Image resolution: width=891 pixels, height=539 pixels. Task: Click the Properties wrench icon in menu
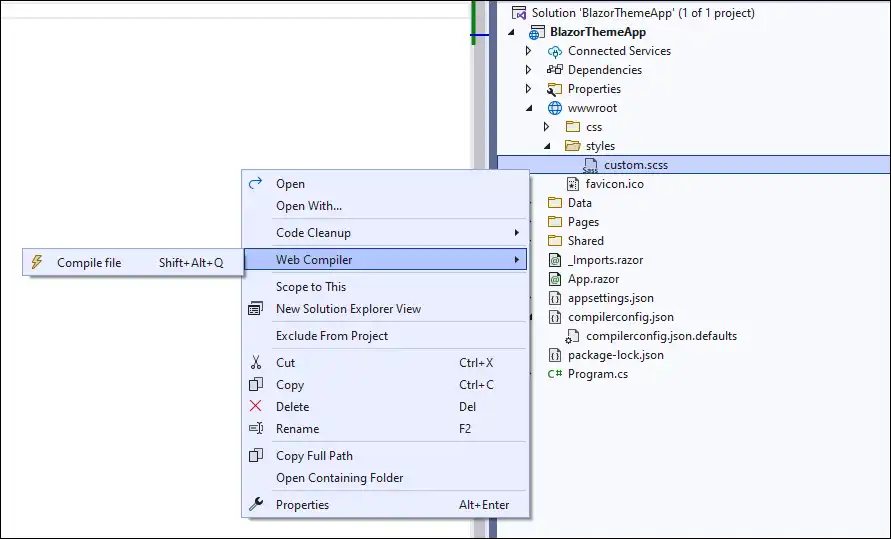tap(256, 504)
